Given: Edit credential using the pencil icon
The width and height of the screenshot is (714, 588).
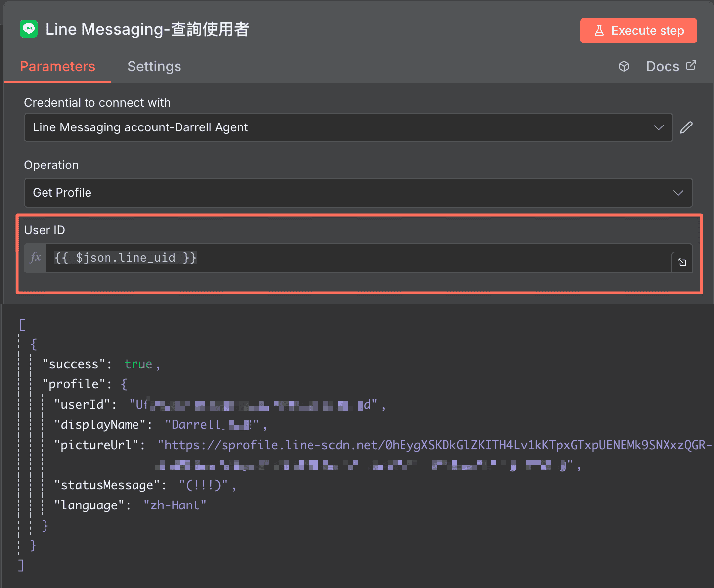Looking at the screenshot, I should click(x=687, y=127).
